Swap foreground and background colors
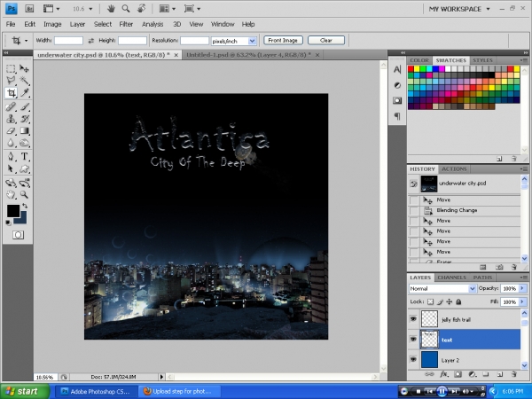Image resolution: width=532 pixels, height=399 pixels. tap(25, 206)
